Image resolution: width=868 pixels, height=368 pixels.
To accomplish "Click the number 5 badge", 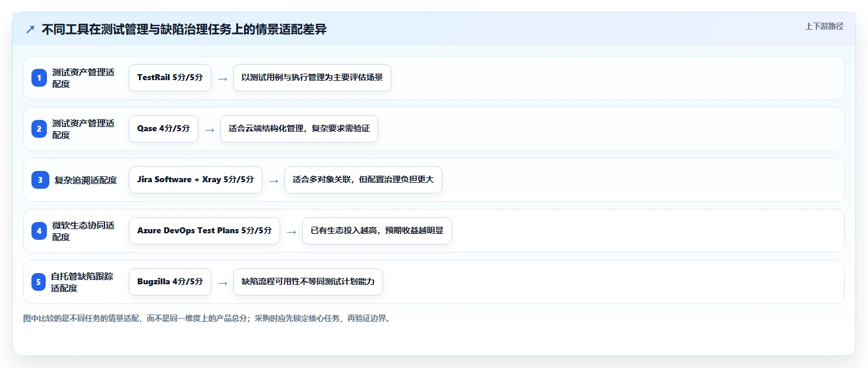I will [x=39, y=282].
